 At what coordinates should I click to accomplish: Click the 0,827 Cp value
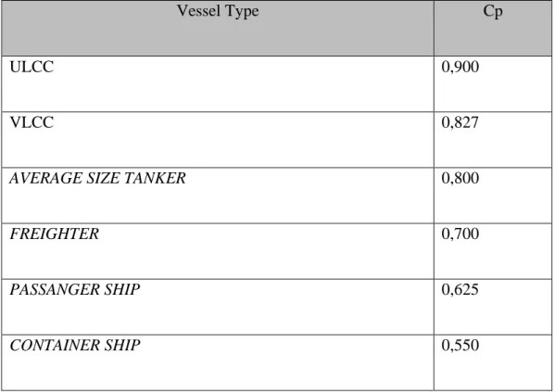click(460, 122)
